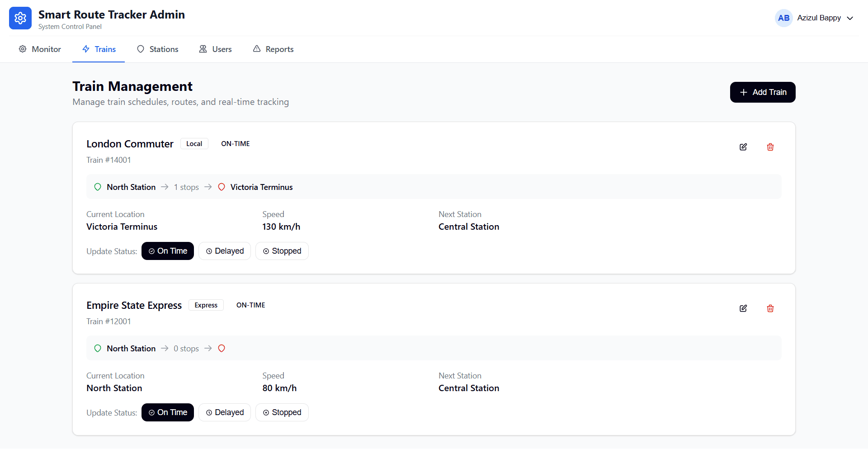Image resolution: width=868 pixels, height=449 pixels.
Task: Click the Train Management heading
Action: pyautogui.click(x=132, y=86)
